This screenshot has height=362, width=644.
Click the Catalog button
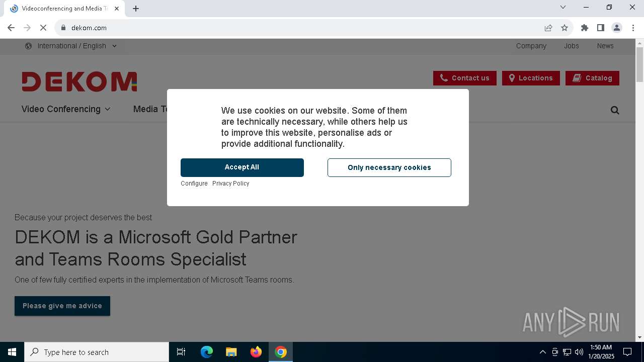(x=592, y=78)
